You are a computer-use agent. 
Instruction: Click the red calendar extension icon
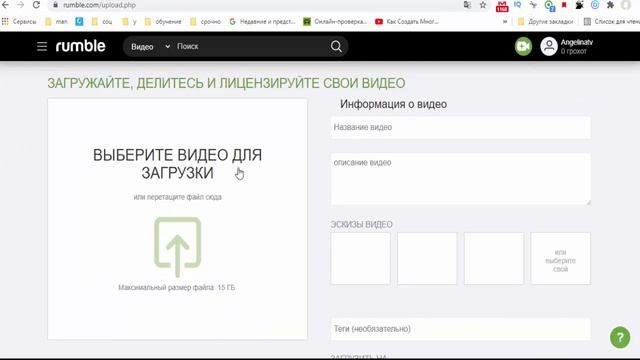coord(502,6)
